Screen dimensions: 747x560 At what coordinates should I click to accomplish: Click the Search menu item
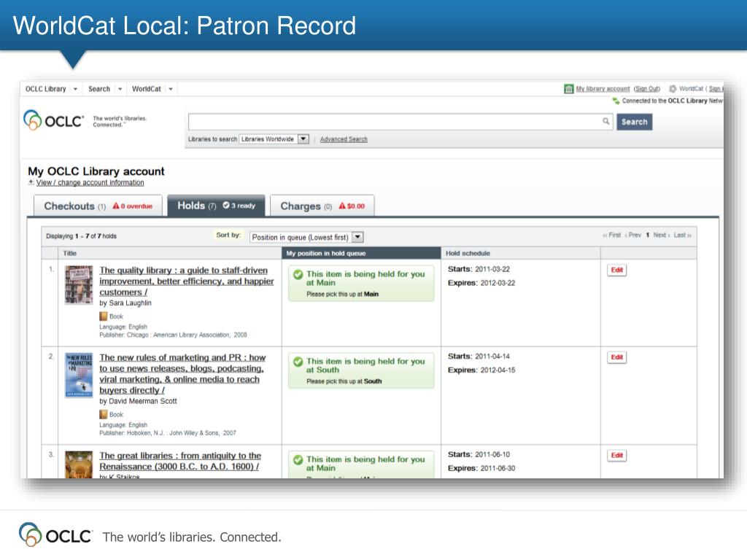(x=99, y=89)
